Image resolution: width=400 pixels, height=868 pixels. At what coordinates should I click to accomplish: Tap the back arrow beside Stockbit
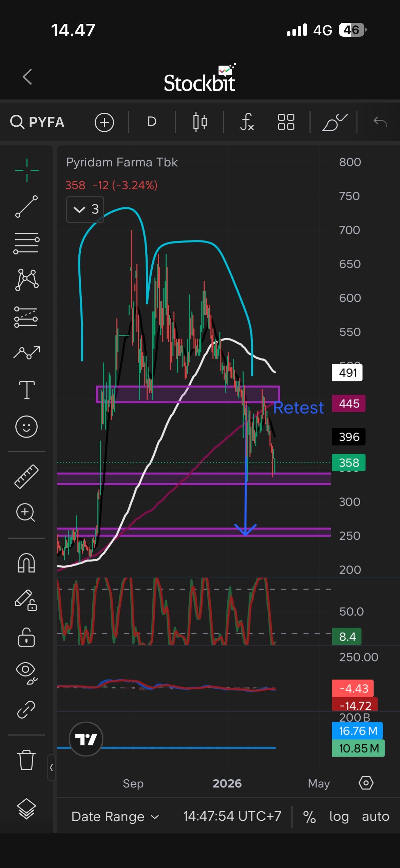[x=27, y=77]
